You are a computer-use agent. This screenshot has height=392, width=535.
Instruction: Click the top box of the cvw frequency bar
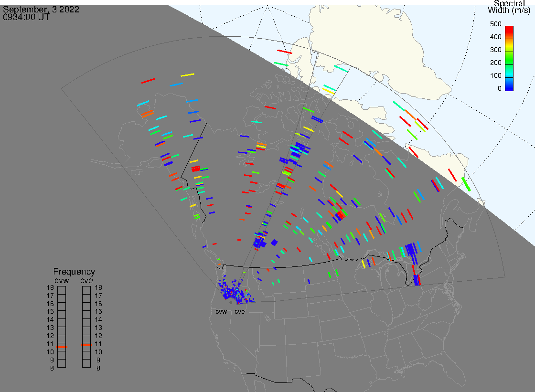62,290
